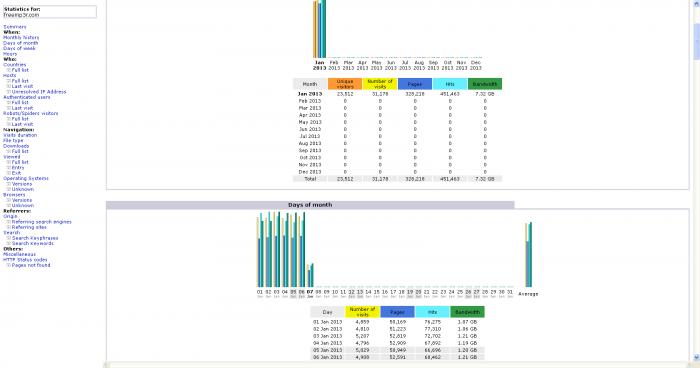Screen dimensions: 700x368
Task: Click the icon before Exit under Viewed
Action: pos(8,173)
